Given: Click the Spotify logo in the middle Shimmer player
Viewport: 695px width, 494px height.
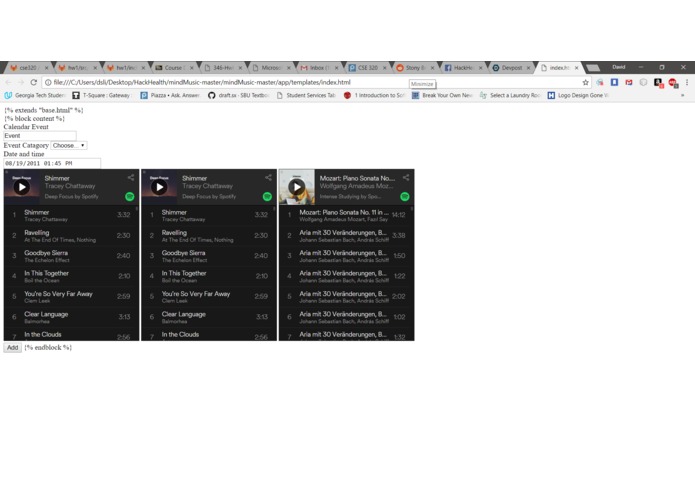Looking at the screenshot, I should [267, 196].
